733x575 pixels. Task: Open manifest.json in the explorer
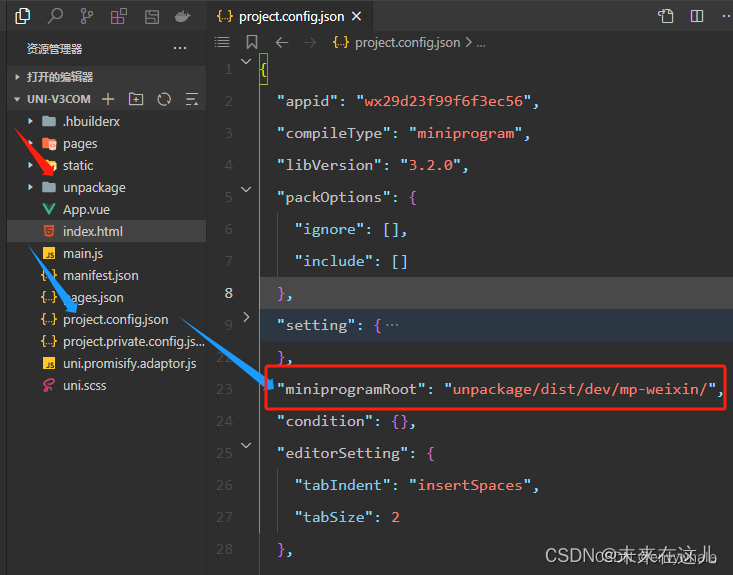[x=101, y=275]
